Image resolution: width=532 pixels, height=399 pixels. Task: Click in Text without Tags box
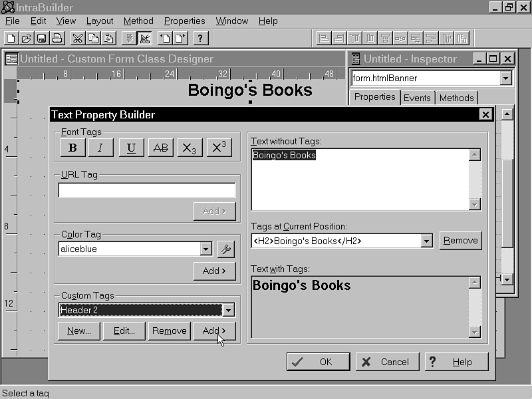360,180
